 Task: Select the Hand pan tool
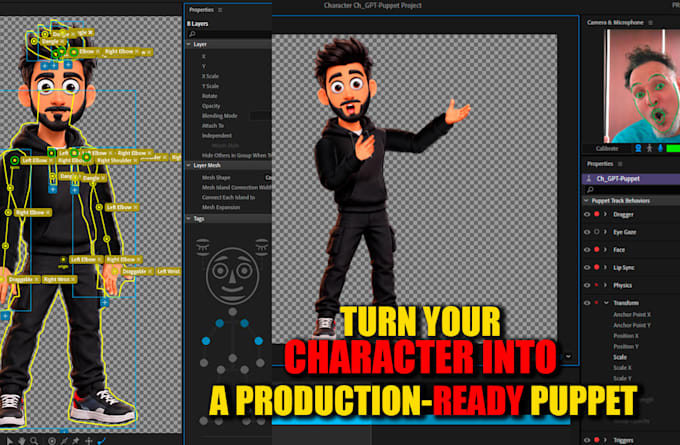pyautogui.click(x=21, y=441)
